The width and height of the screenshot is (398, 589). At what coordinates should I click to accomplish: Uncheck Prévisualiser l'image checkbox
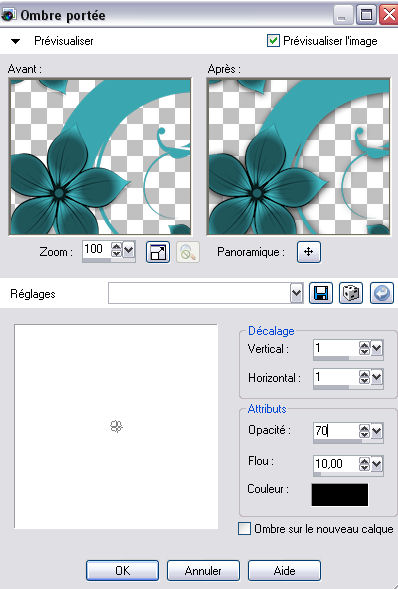point(273,41)
